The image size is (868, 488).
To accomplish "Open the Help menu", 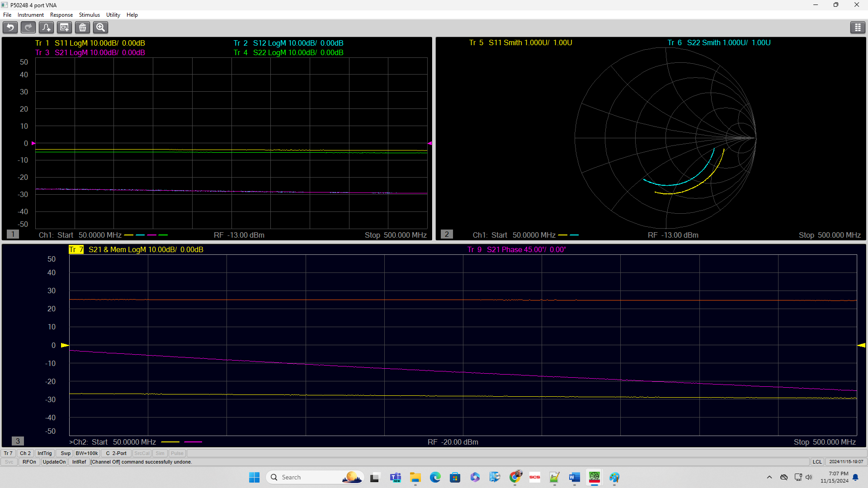I will pos(132,15).
